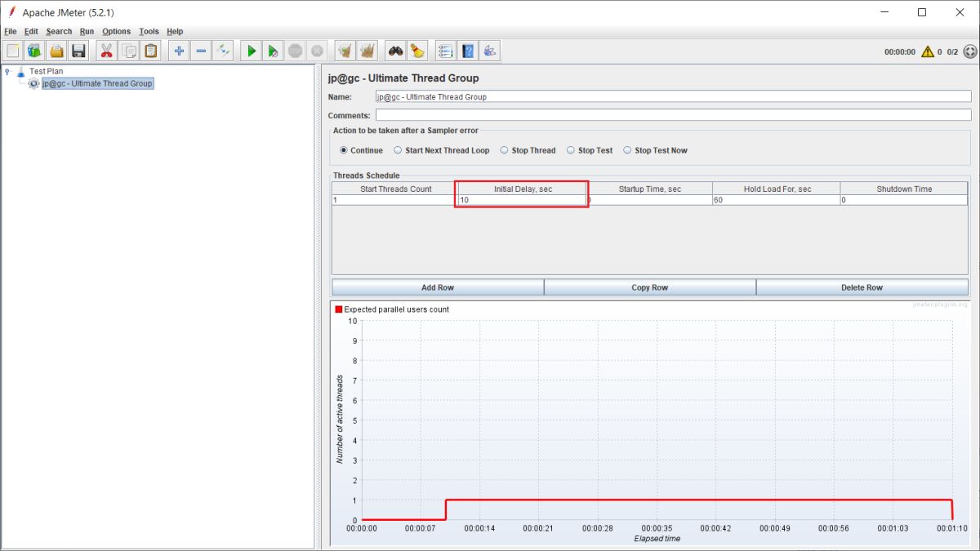Select the Continue radio button

[x=344, y=150]
